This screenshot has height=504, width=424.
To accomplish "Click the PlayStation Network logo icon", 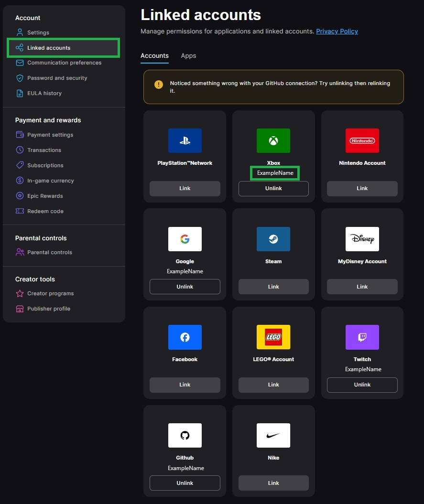I will point(185,141).
